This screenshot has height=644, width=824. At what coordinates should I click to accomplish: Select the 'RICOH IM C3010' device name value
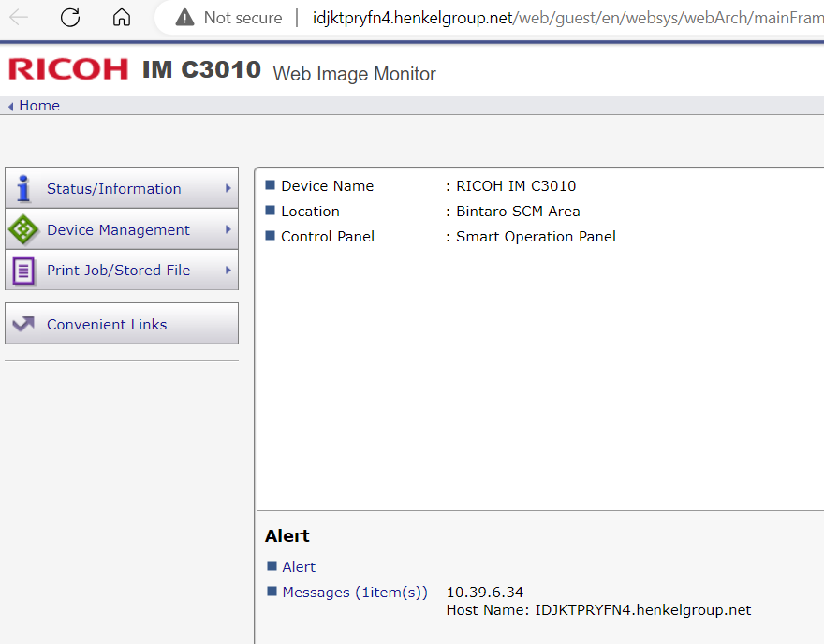(516, 186)
